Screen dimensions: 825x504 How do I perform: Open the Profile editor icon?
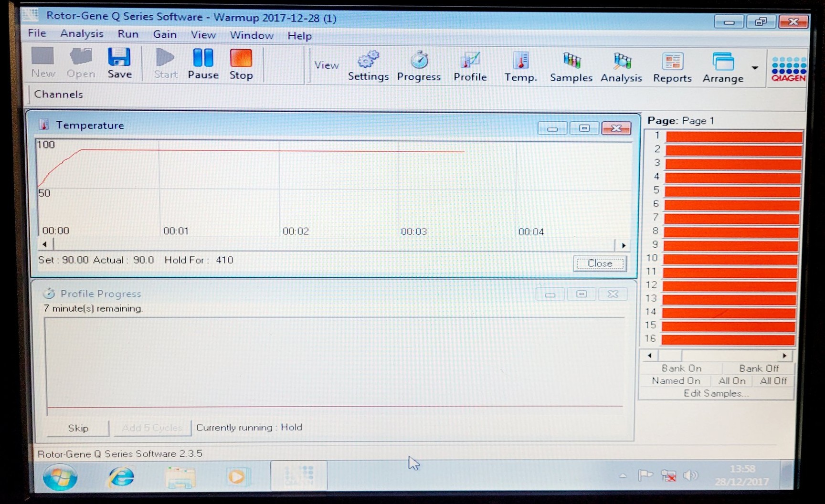(470, 67)
